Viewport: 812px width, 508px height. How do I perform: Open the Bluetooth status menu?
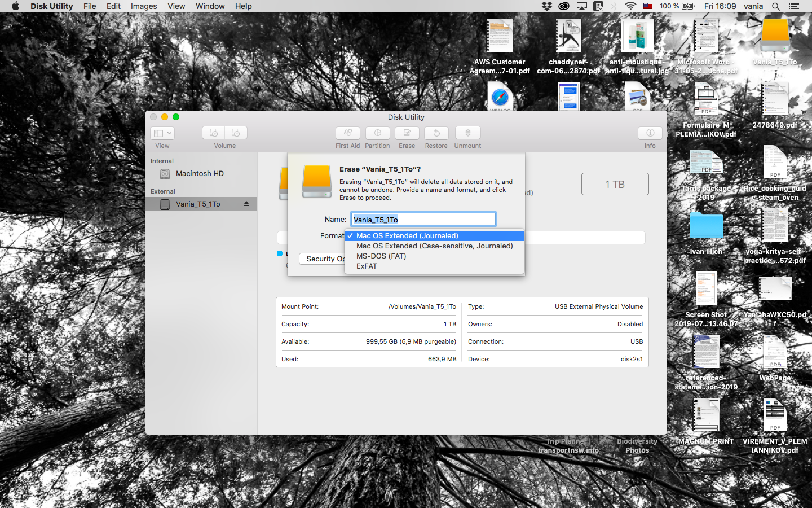614,6
